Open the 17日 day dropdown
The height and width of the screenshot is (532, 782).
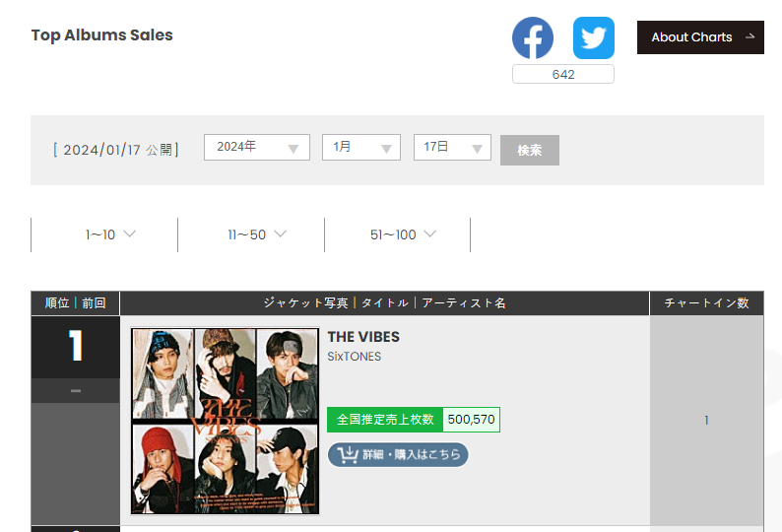452,147
